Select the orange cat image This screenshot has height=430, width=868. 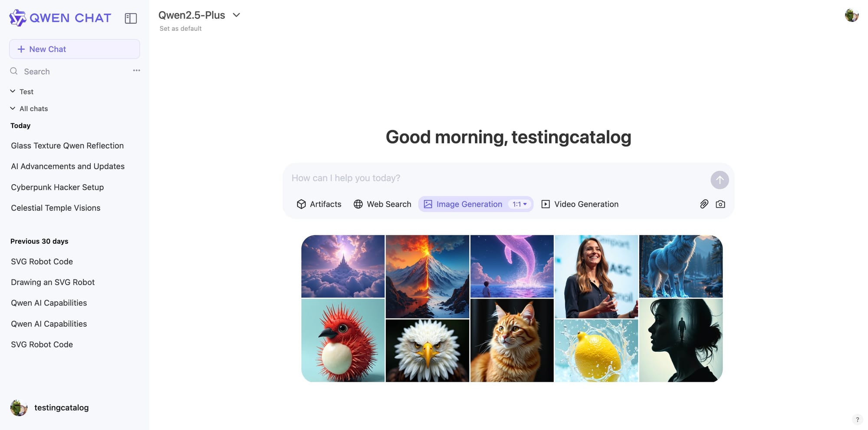coord(512,340)
